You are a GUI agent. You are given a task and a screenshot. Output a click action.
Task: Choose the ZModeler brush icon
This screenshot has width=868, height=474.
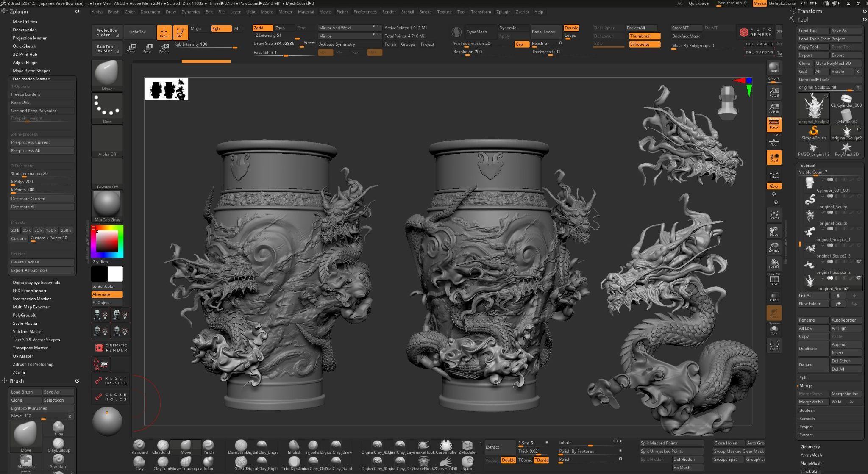point(467,446)
